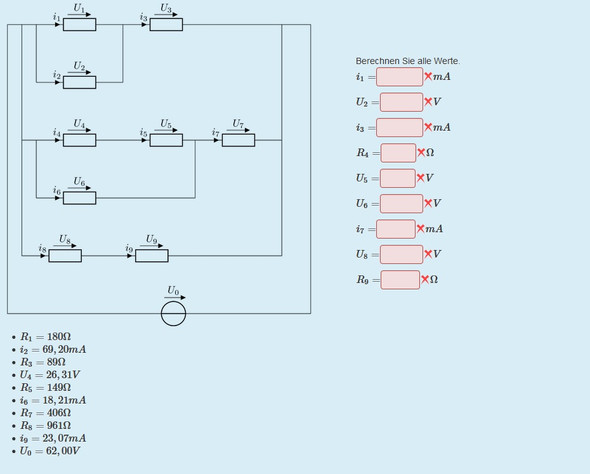590x474 pixels.
Task: Select the U5 voltage input box
Action: coord(398,178)
